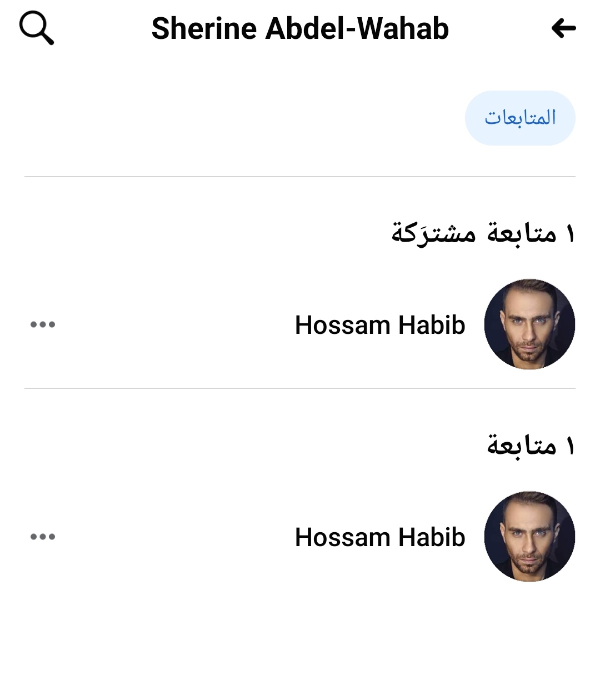Tap the first Hossam Habib profile picture

click(530, 323)
